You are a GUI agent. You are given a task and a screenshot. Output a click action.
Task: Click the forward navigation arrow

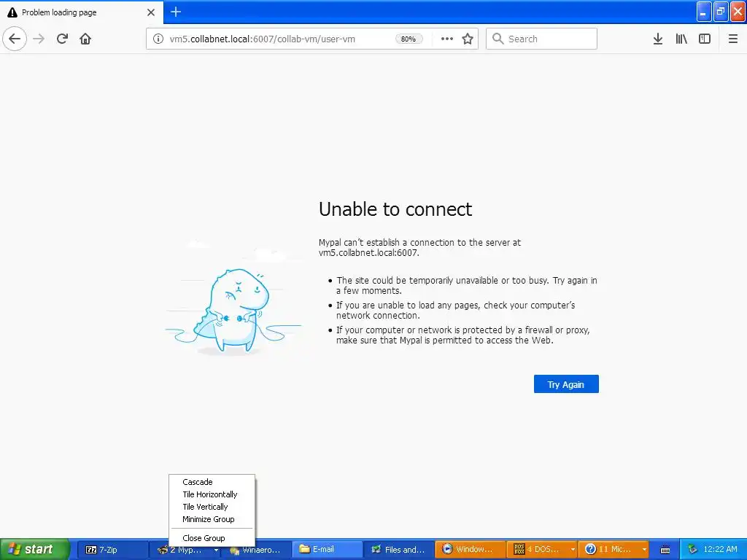click(39, 39)
